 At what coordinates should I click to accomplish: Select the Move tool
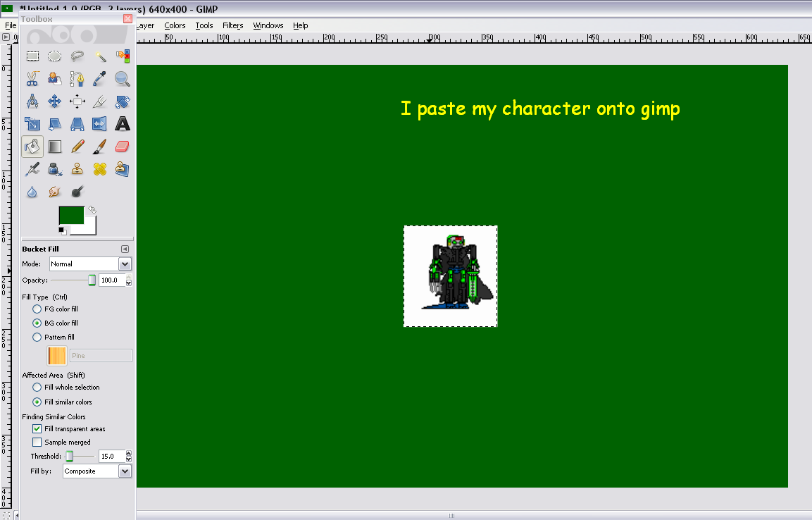(55, 101)
